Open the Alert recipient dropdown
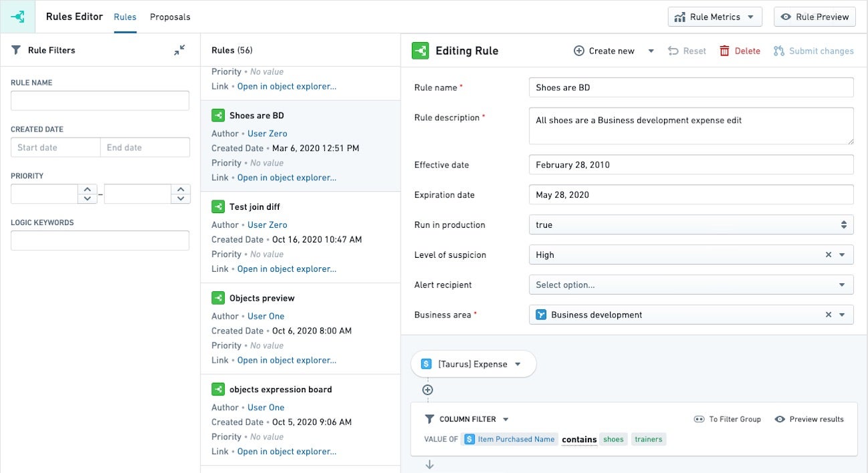The height and width of the screenshot is (473, 868). coord(691,285)
